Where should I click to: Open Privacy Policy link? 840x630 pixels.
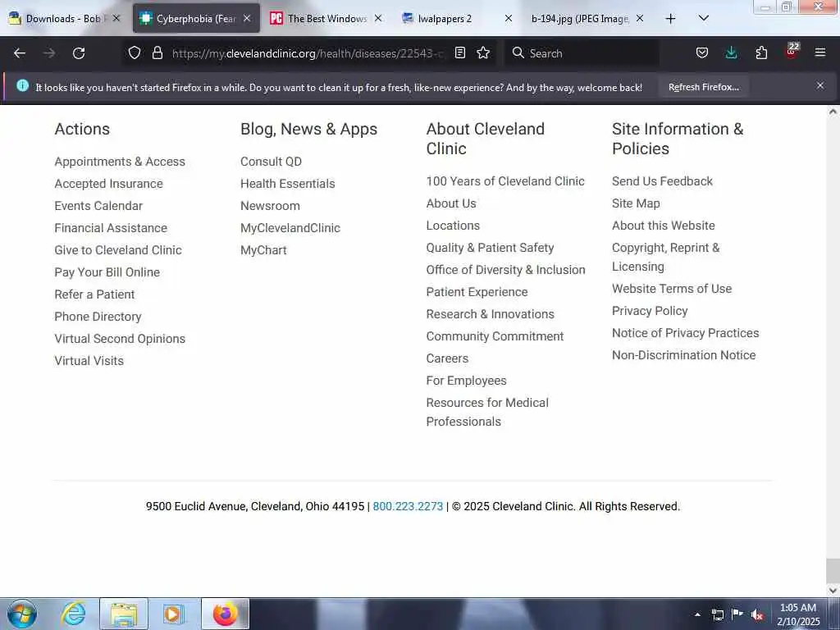pos(650,311)
